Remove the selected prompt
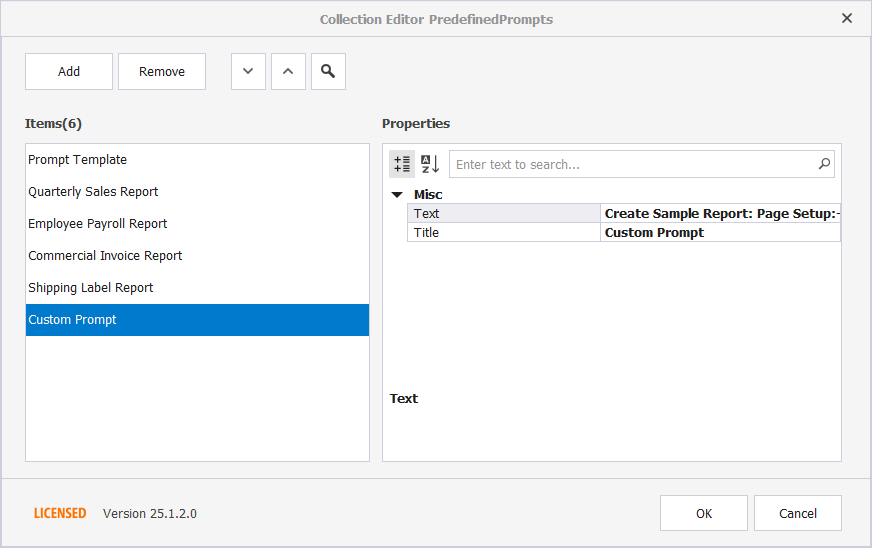The width and height of the screenshot is (872, 548). click(x=162, y=71)
